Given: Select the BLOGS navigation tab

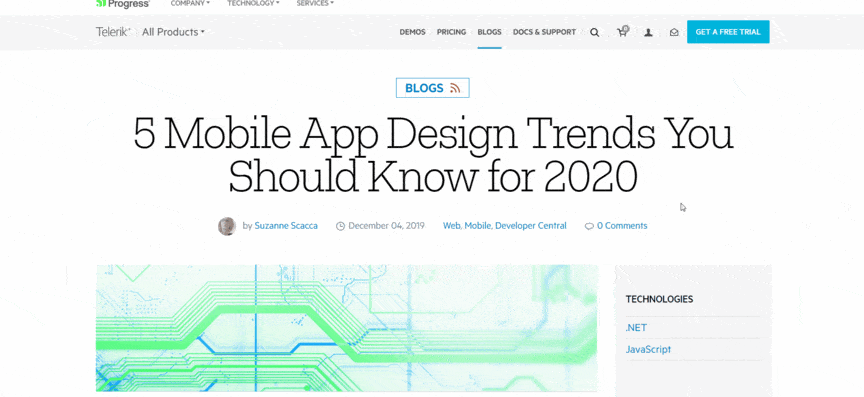Looking at the screenshot, I should point(489,32).
